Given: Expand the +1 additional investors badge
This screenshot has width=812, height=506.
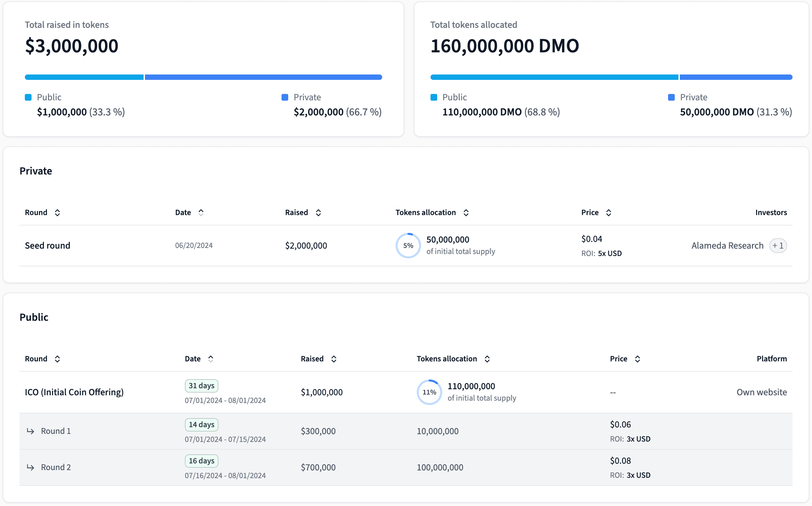Looking at the screenshot, I should [778, 246].
